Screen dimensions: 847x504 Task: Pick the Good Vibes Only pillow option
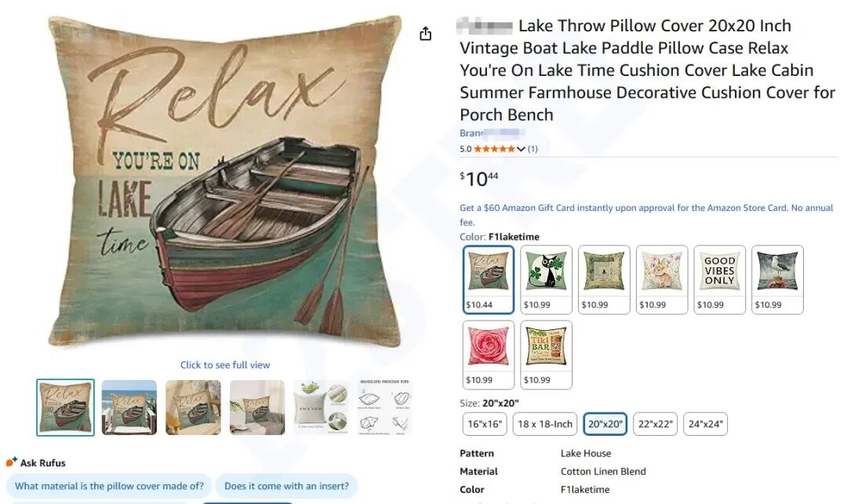(x=719, y=279)
